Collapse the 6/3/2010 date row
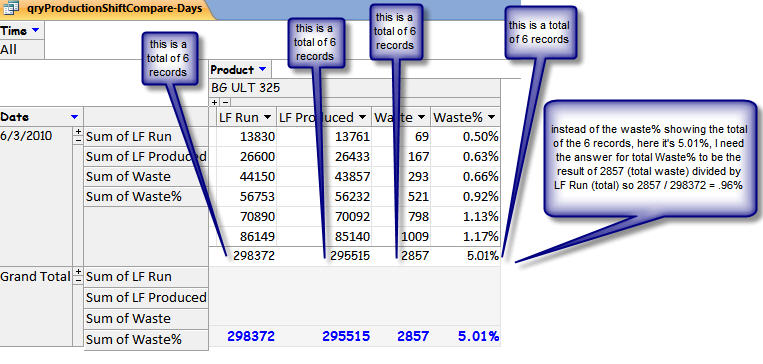Image resolution: width=763 pixels, height=364 pixels. (x=78, y=140)
